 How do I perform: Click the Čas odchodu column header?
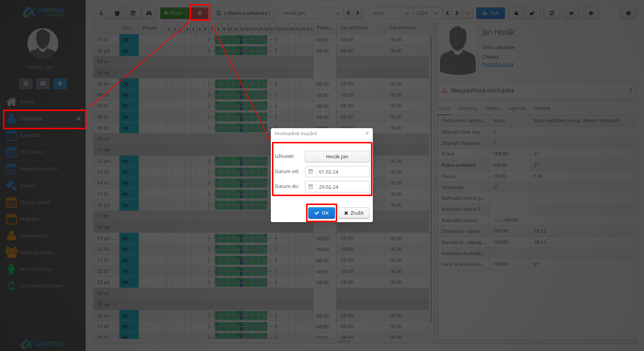[407, 28]
